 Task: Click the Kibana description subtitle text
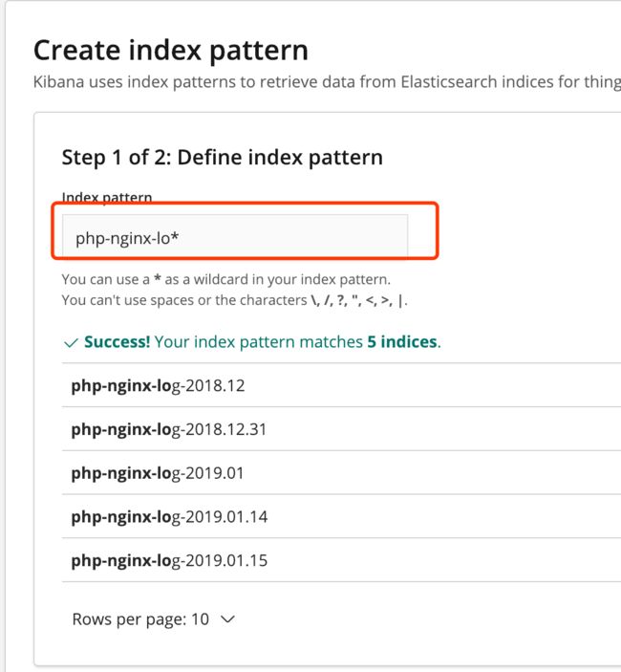click(327, 81)
